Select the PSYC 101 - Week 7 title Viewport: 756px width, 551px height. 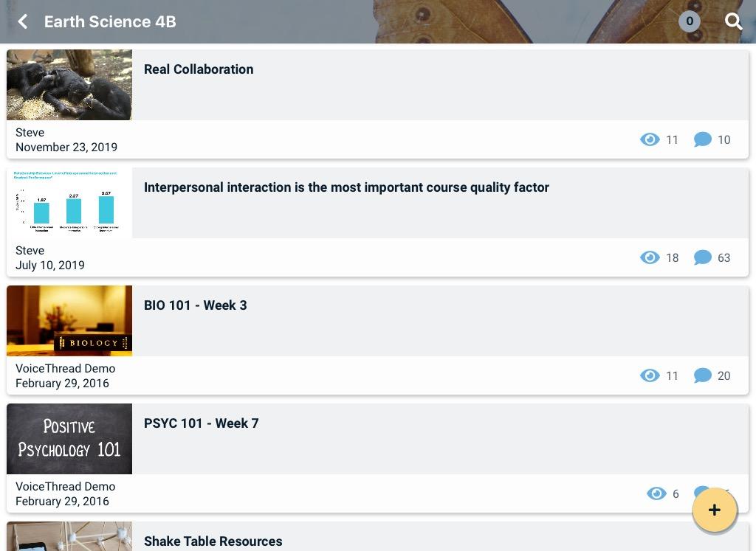coord(201,423)
